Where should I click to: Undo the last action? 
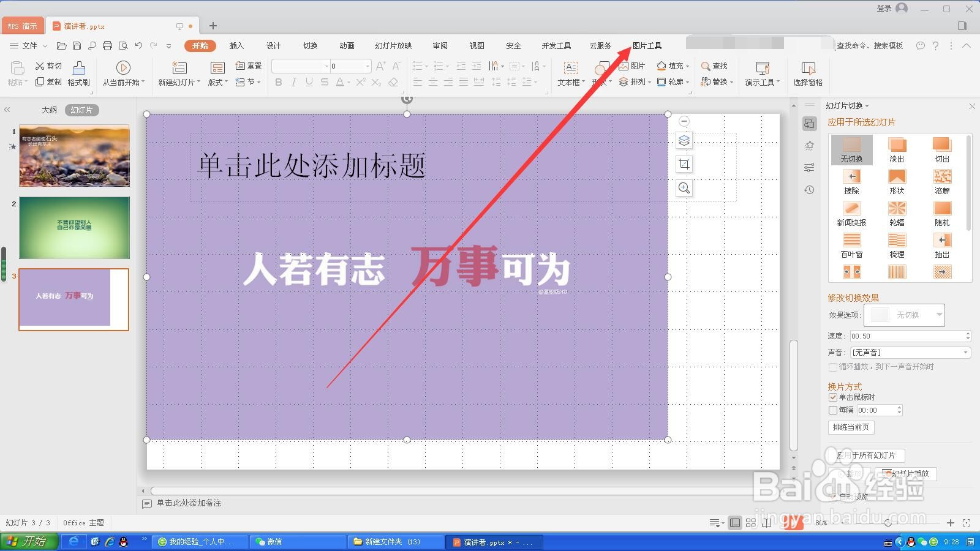tap(138, 46)
